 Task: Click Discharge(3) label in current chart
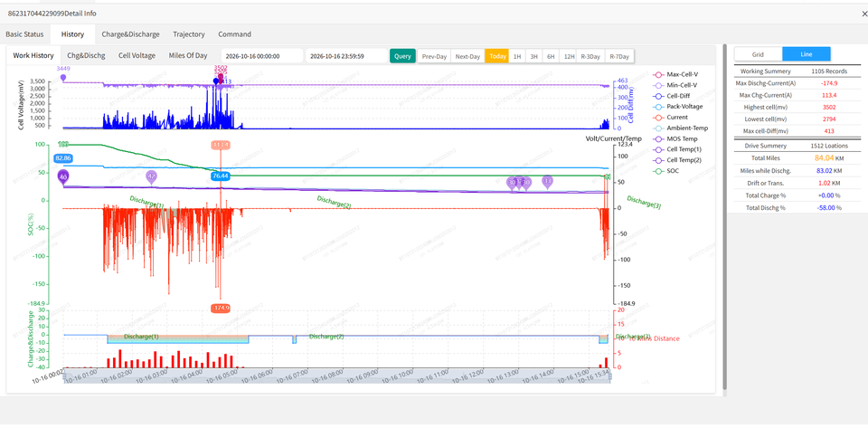point(644,203)
